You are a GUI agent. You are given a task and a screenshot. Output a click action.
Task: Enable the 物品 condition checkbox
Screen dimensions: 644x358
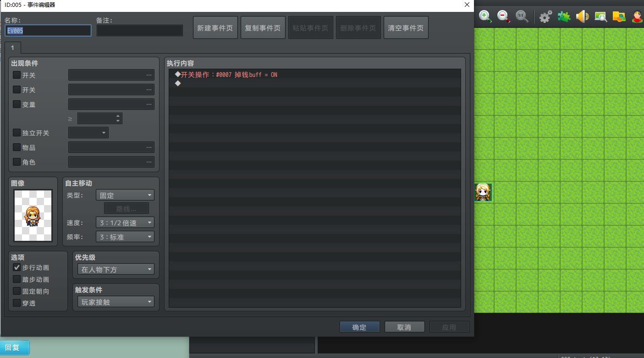coord(17,147)
